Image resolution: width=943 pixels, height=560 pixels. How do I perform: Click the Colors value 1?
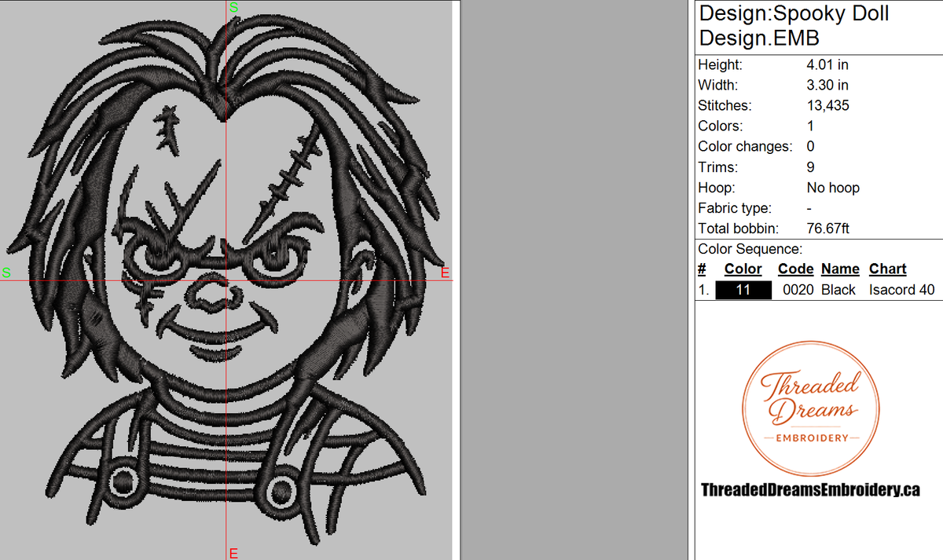point(810,126)
